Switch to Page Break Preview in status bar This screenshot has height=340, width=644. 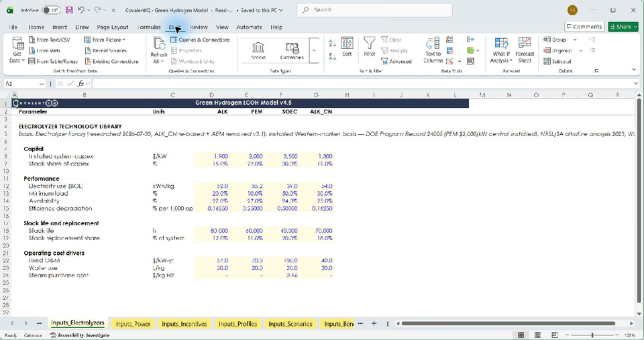click(555, 335)
